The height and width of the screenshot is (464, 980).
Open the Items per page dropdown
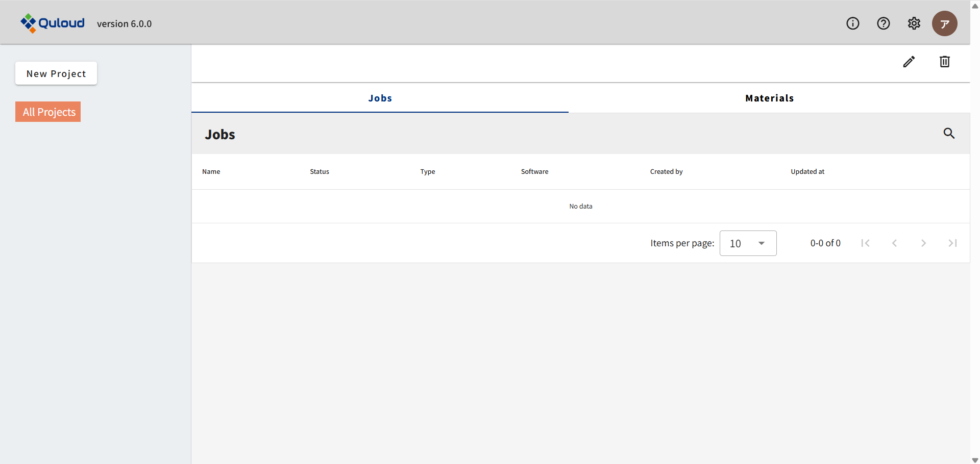748,243
